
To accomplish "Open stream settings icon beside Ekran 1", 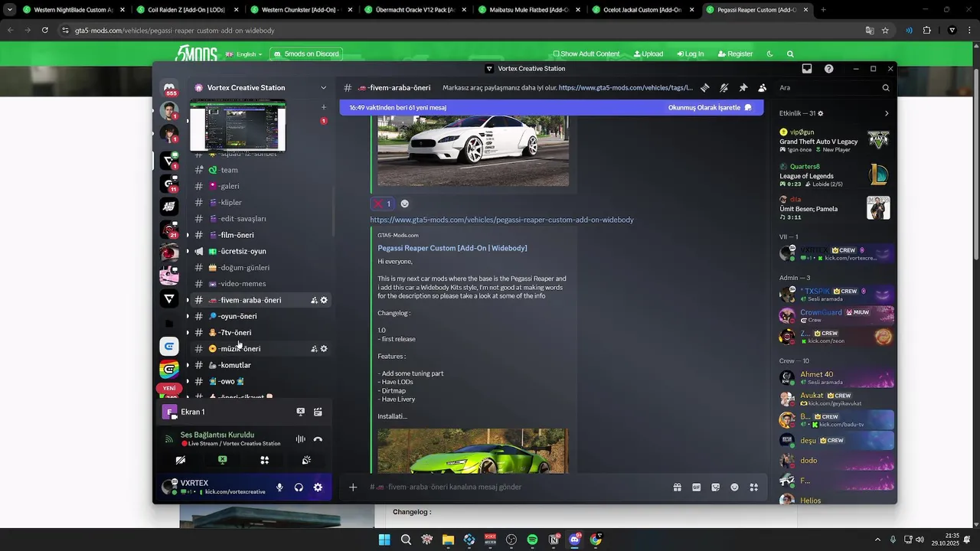I will coord(318,412).
